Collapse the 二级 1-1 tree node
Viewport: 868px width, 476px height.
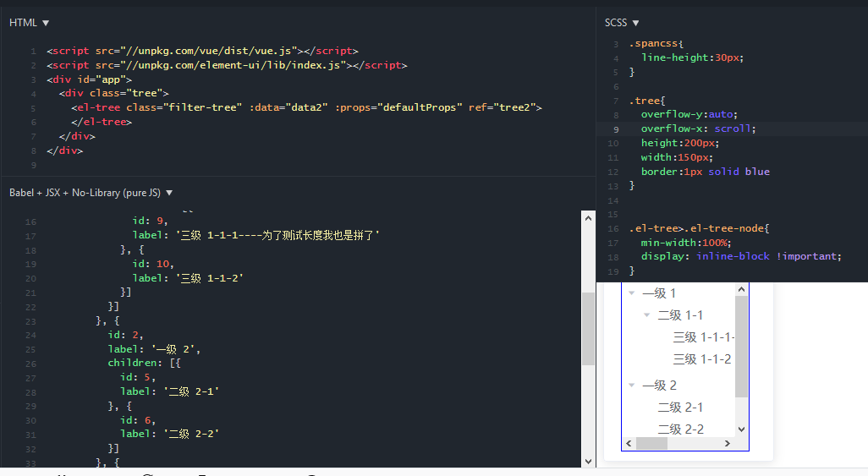click(x=646, y=315)
